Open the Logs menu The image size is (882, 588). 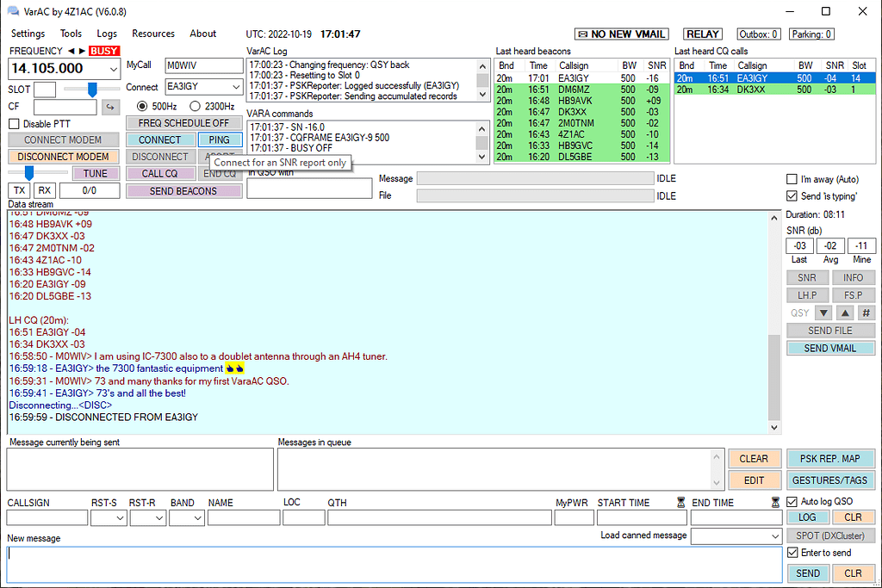(107, 34)
